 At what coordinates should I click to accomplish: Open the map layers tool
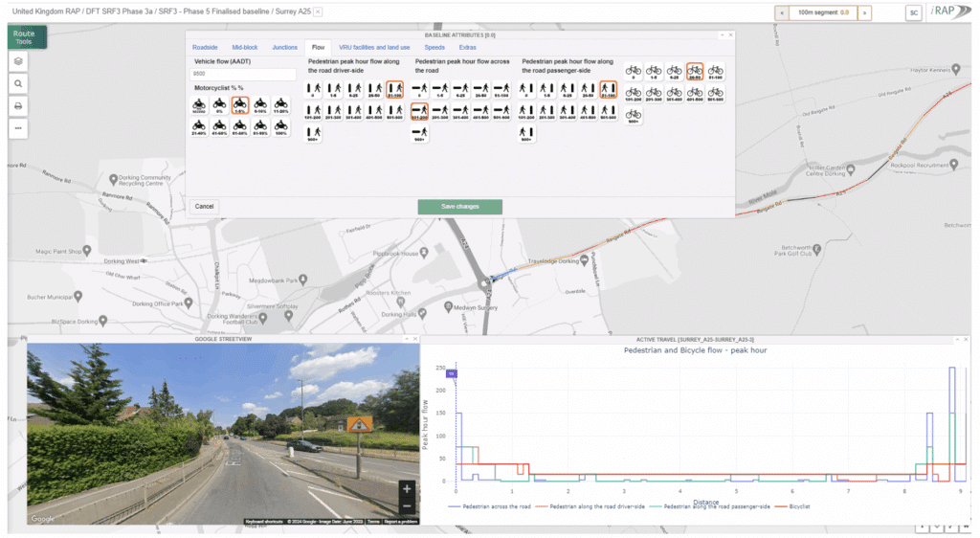(x=18, y=61)
